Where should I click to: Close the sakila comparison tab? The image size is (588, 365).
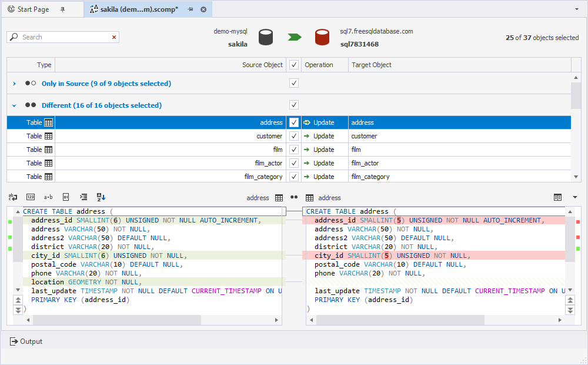(x=203, y=9)
